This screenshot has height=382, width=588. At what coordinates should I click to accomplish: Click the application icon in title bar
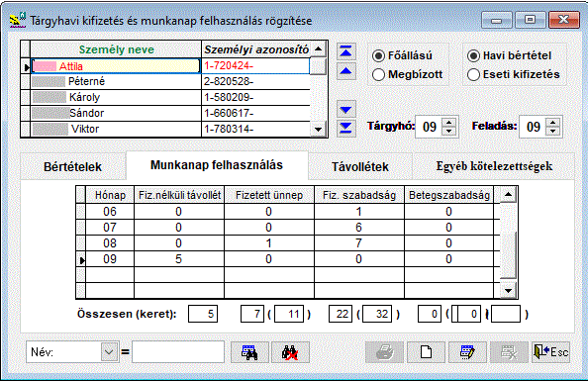pos(18,20)
